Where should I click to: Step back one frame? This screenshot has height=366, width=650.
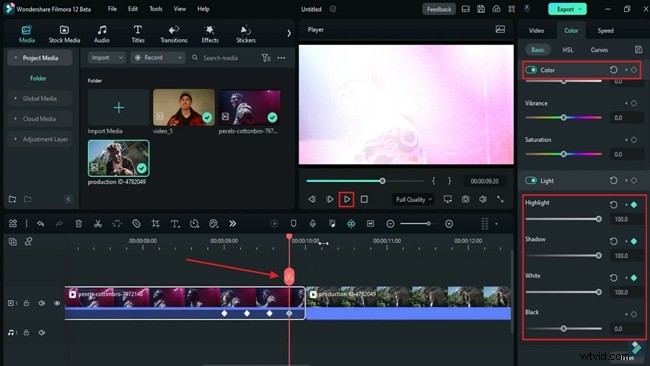click(312, 199)
